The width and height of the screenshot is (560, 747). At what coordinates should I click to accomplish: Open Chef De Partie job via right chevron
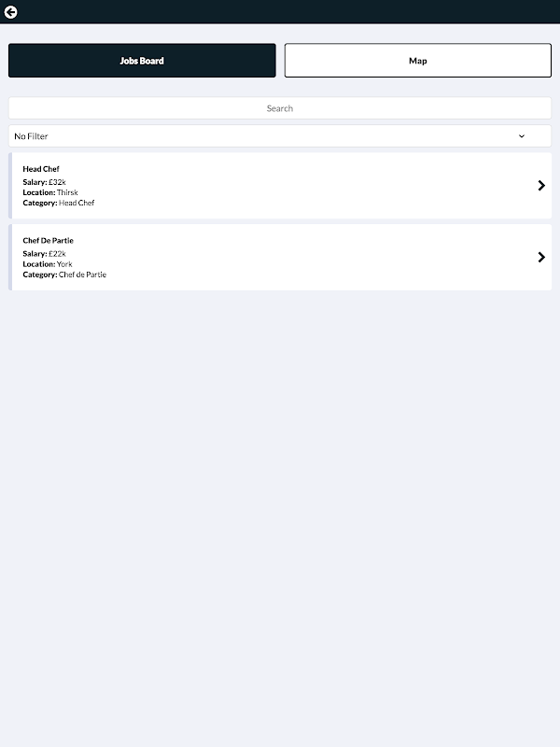point(541,258)
